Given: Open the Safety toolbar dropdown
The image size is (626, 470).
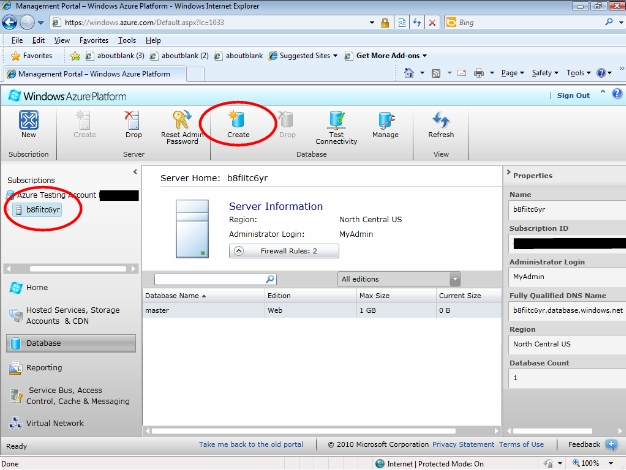Looking at the screenshot, I should click(x=545, y=73).
